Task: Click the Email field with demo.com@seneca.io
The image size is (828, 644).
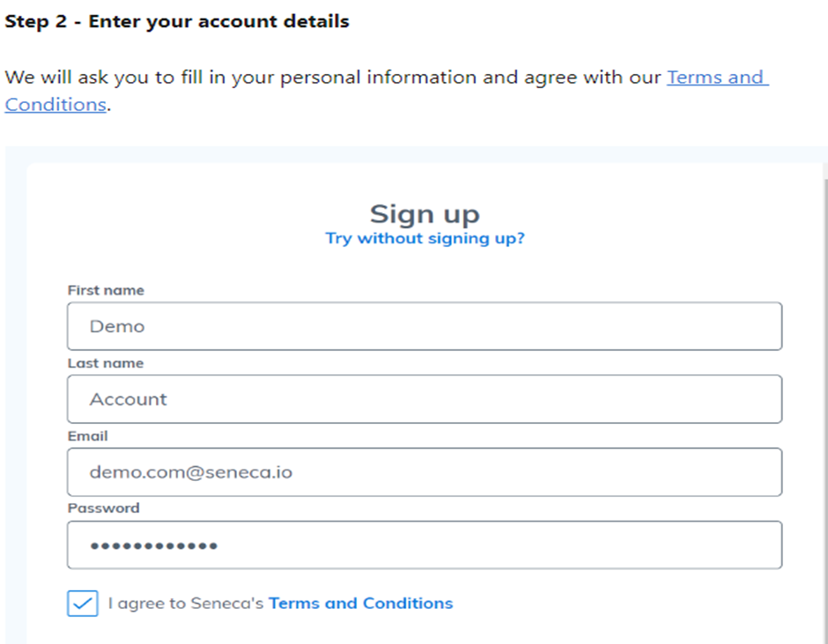Action: tap(425, 472)
